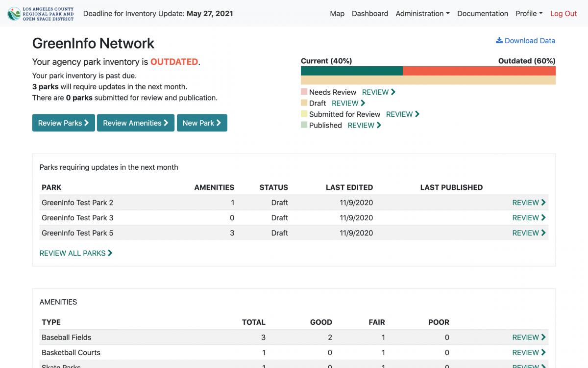Click the LAST PUBLISHED column header

coord(451,187)
